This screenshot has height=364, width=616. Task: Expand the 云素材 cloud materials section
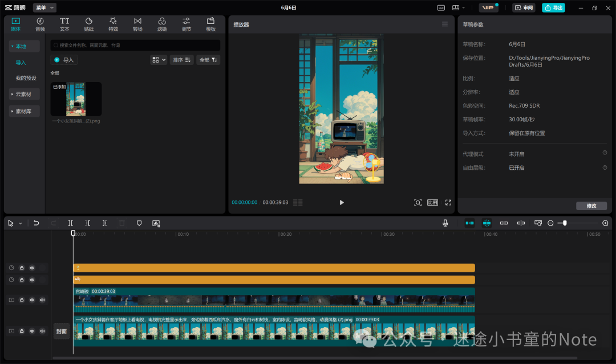point(24,94)
